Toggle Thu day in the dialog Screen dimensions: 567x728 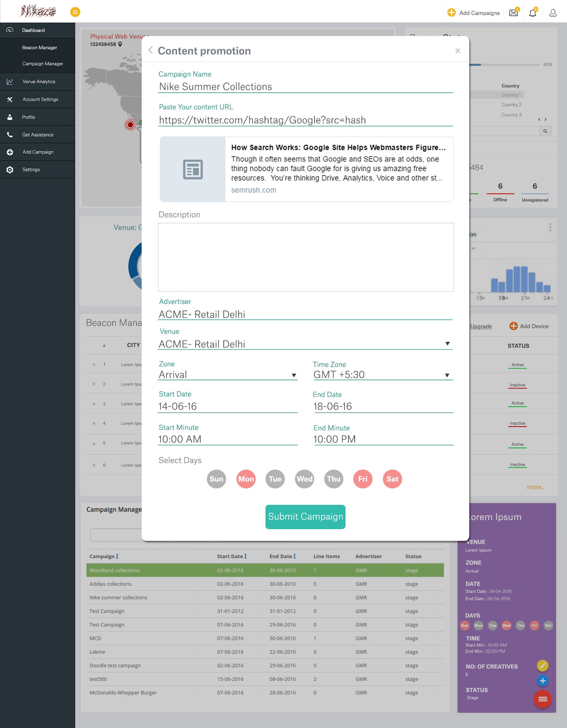pyautogui.click(x=334, y=479)
